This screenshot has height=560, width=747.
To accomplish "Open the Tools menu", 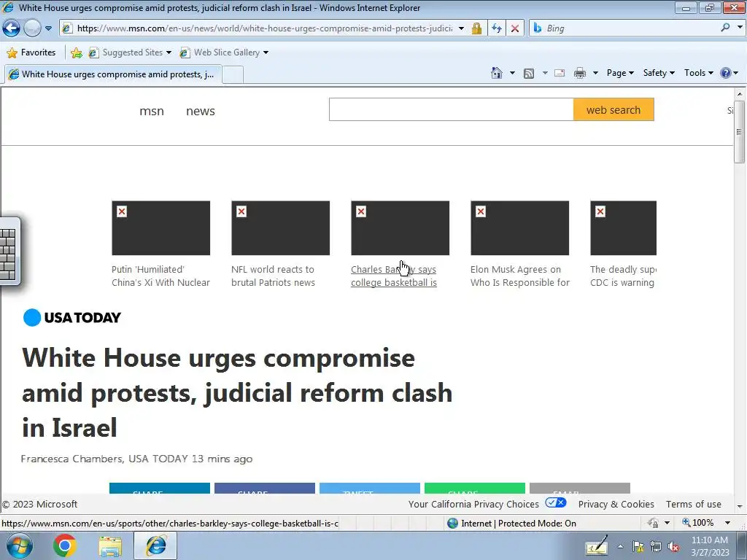I will tap(698, 73).
